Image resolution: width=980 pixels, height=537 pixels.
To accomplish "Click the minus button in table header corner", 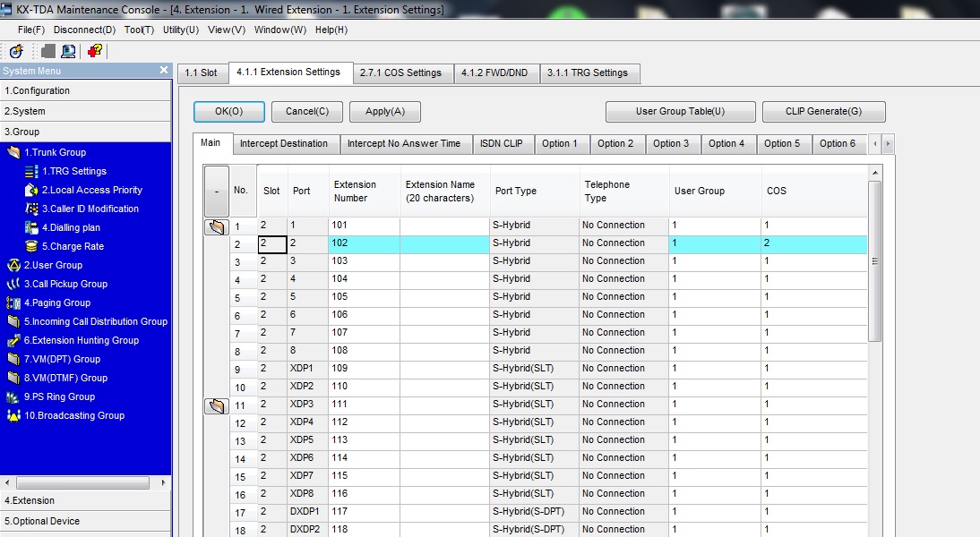I will pyautogui.click(x=217, y=191).
